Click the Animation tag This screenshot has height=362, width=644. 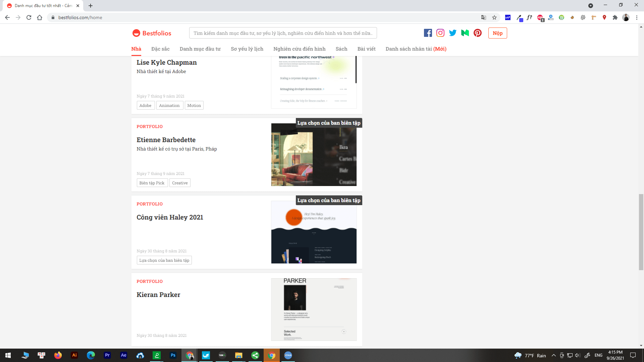(x=169, y=105)
